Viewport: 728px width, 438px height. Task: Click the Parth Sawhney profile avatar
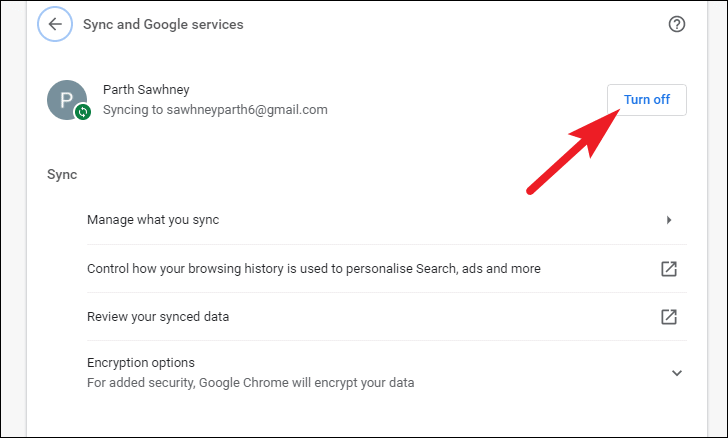coord(67,100)
